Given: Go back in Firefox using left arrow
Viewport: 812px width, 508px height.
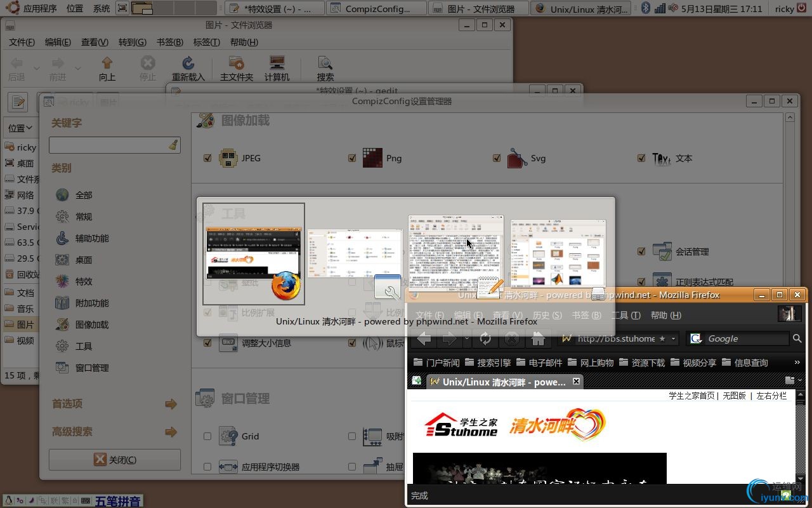Looking at the screenshot, I should click(424, 339).
